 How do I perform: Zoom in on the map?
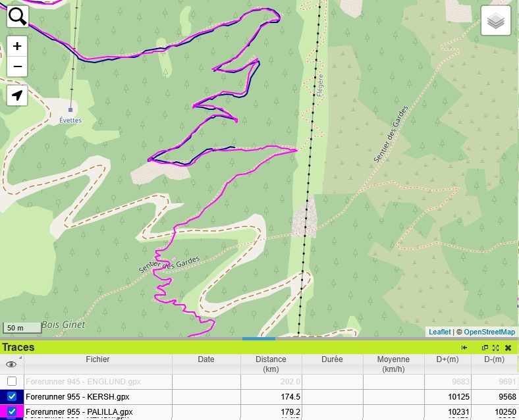[x=17, y=46]
